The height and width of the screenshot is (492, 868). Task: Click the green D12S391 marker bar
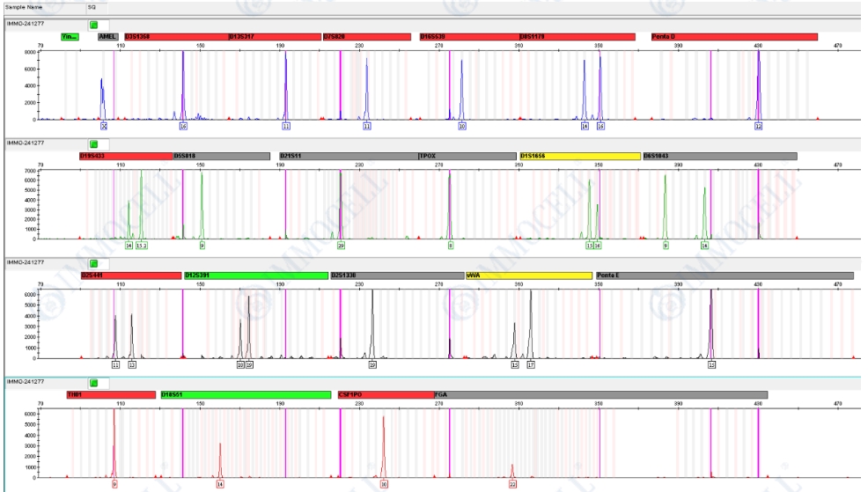[x=255, y=275]
